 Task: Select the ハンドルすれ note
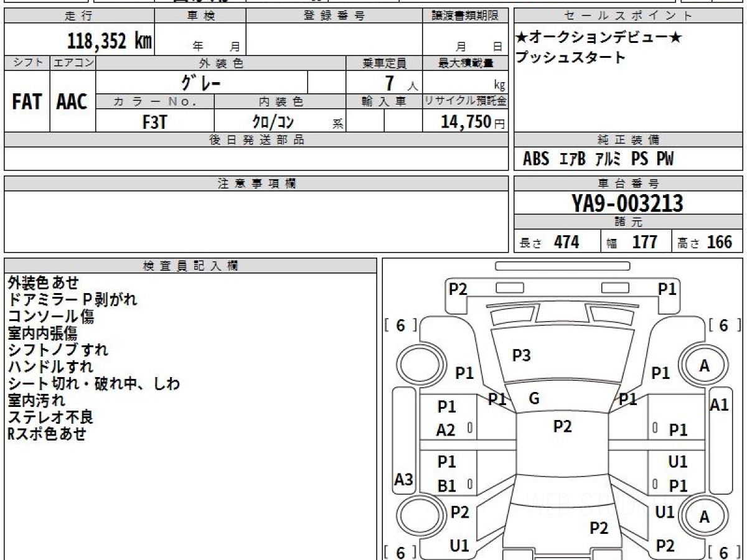pos(50,366)
